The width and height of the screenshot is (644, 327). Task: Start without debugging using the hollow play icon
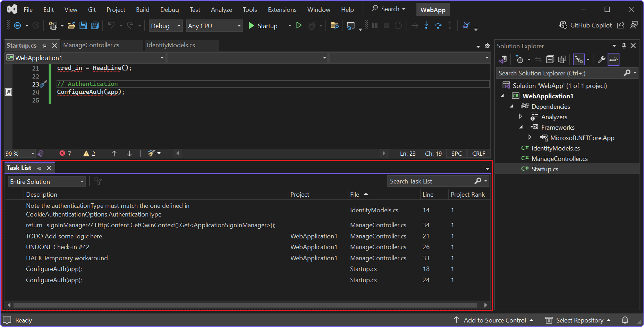click(x=299, y=25)
